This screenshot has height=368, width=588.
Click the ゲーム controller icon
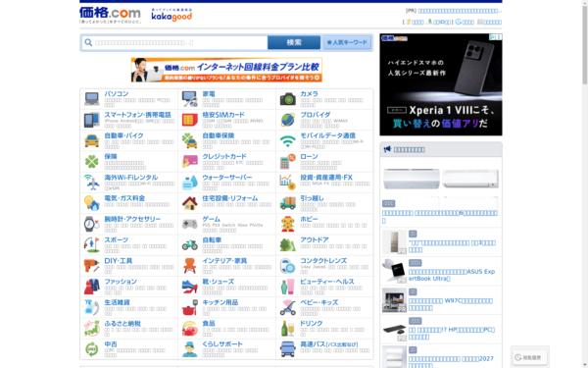click(190, 224)
